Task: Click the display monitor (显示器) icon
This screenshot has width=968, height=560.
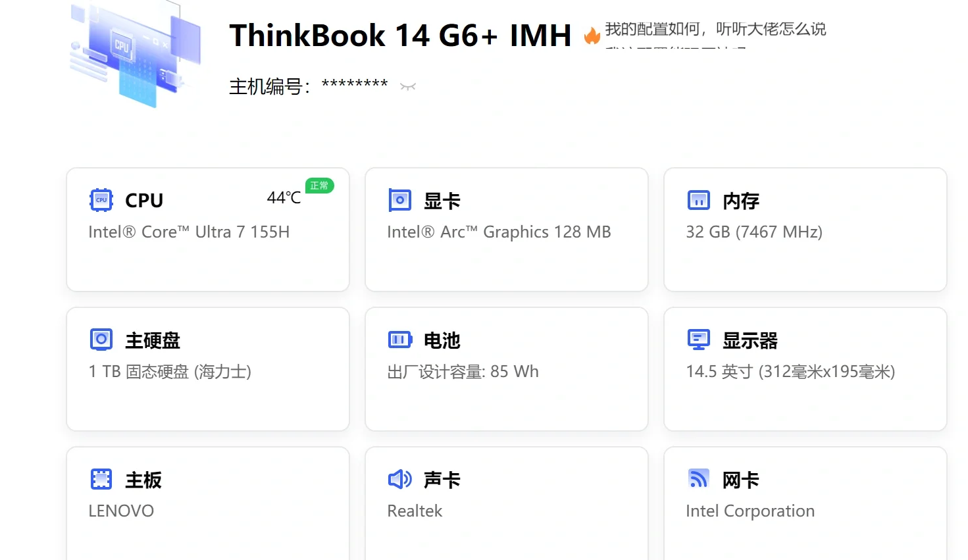Action: coord(699,340)
